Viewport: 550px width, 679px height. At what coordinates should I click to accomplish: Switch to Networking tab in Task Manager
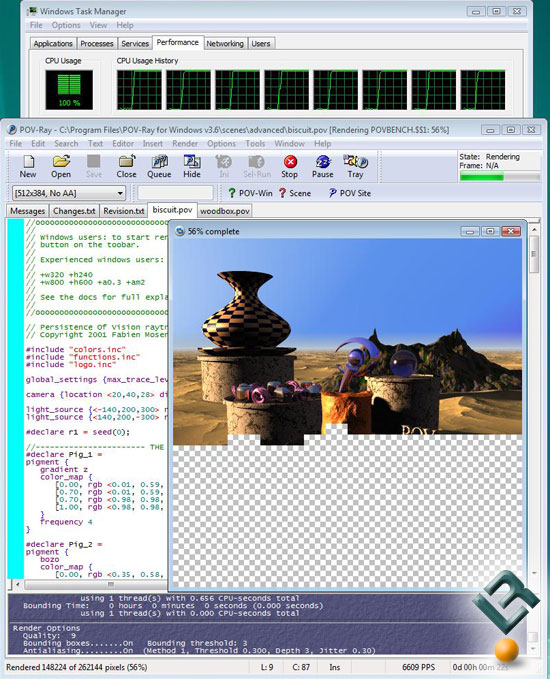(225, 44)
